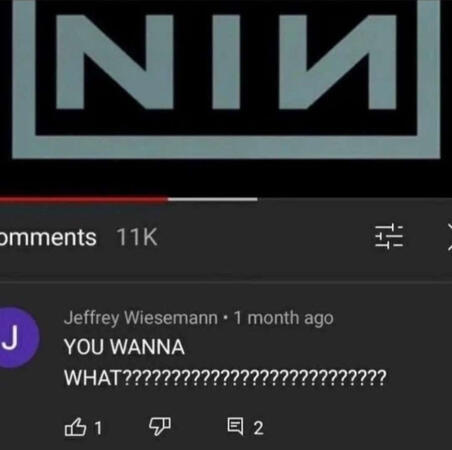Click the 11K comment count
The image size is (452, 450).
[137, 237]
